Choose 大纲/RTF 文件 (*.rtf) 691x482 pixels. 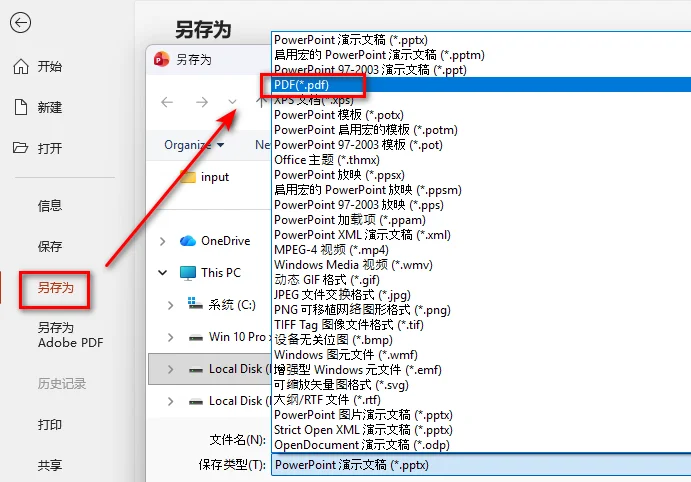(481, 400)
